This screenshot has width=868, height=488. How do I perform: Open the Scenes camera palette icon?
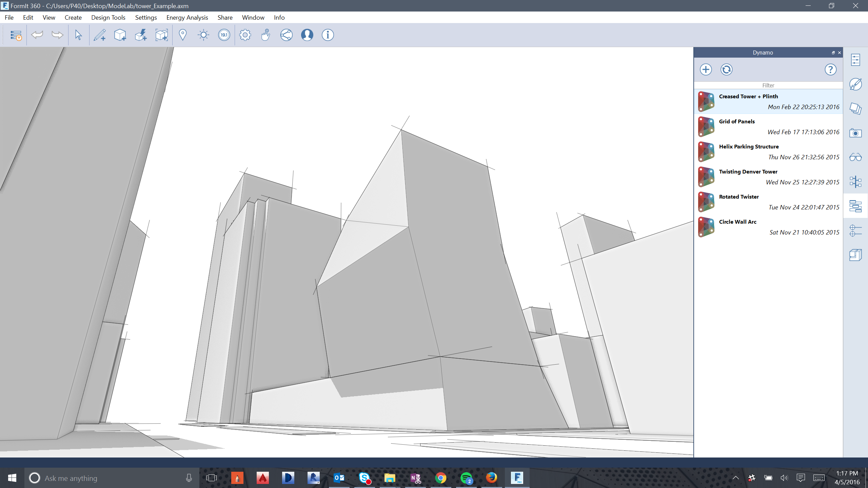coord(855,133)
